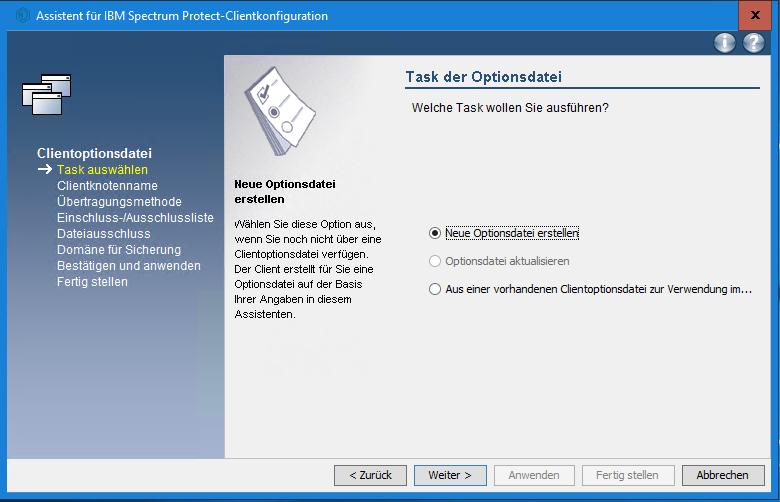The image size is (780, 502).
Task: Select 'Bestätigen und anwenden' step
Action: pyautogui.click(x=129, y=266)
